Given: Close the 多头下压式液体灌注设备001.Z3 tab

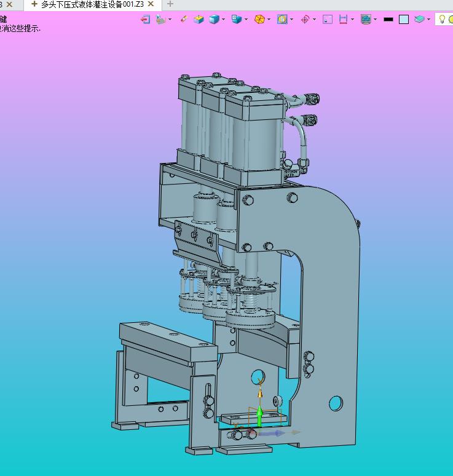Looking at the screenshot, I should (151, 4).
